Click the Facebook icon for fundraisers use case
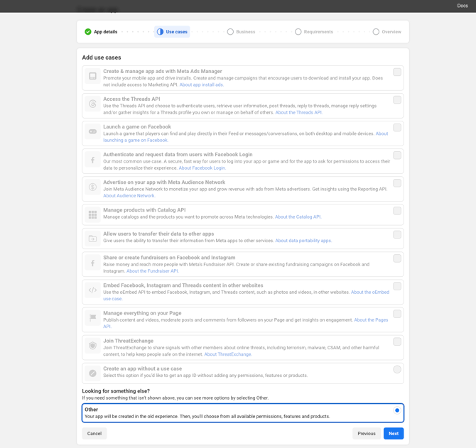 (x=92, y=263)
